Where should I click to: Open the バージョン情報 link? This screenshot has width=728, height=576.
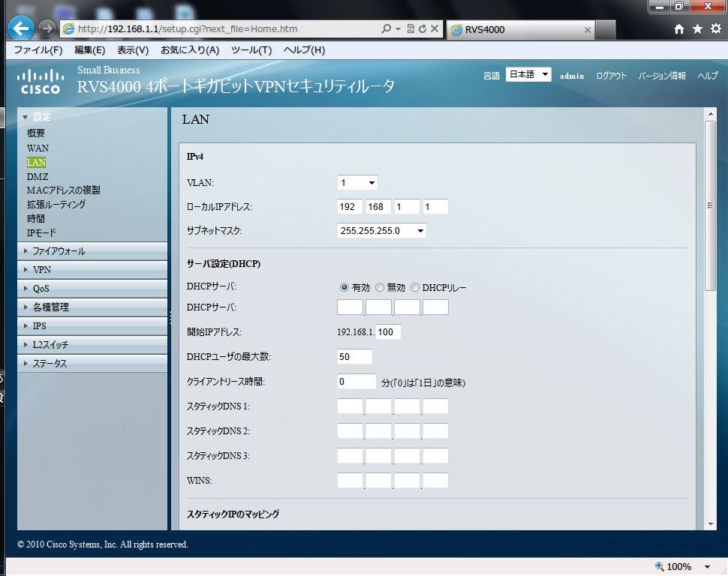[662, 76]
